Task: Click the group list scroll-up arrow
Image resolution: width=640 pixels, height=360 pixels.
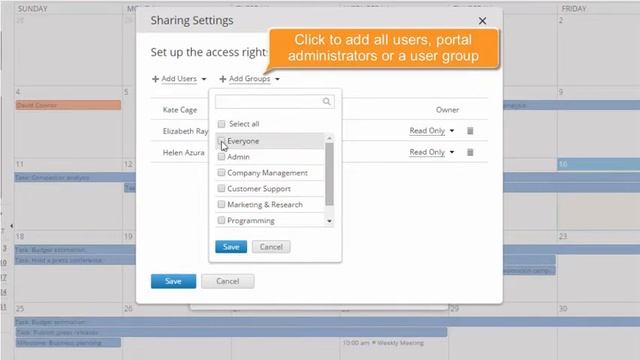Action: [329, 139]
